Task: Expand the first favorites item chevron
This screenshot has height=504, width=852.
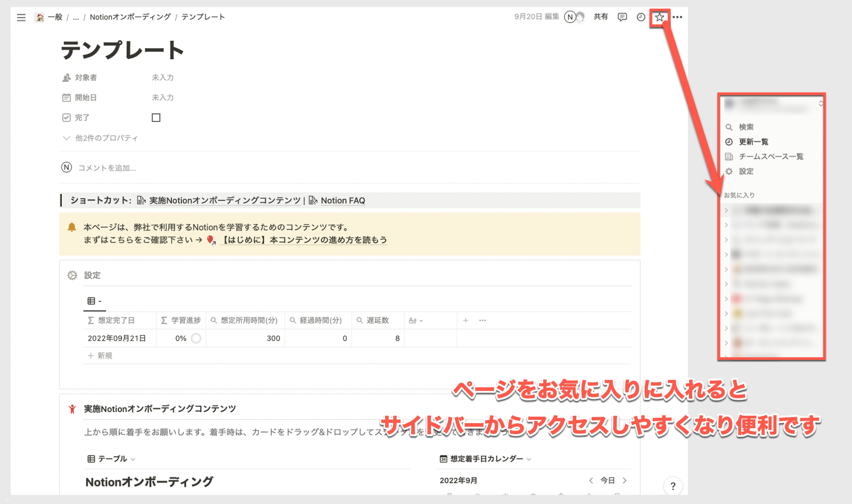Action: [x=726, y=210]
